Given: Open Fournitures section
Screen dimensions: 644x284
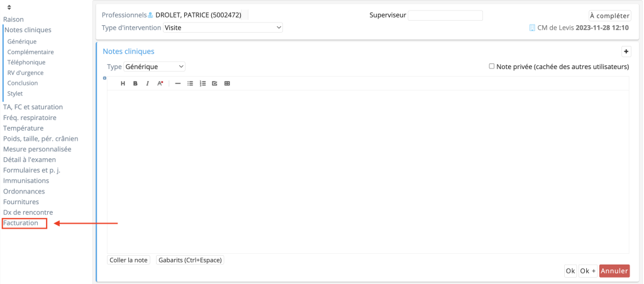Looking at the screenshot, I should pos(21,202).
